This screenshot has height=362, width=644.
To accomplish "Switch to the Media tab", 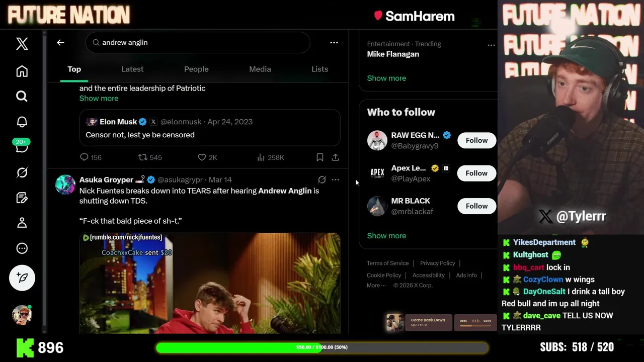I will click(260, 69).
